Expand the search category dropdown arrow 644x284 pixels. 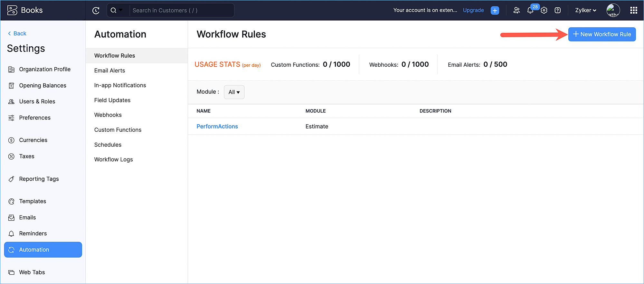point(121,10)
